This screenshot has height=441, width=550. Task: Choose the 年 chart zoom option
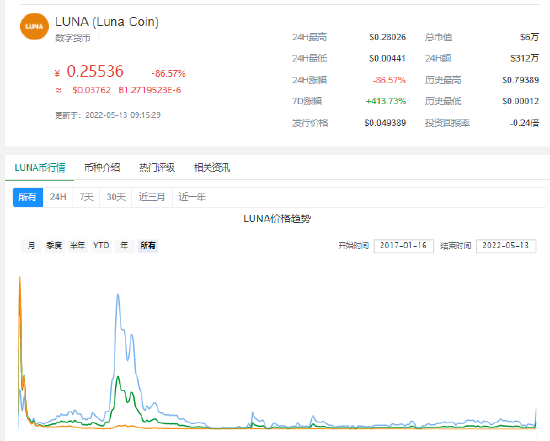tap(124, 246)
